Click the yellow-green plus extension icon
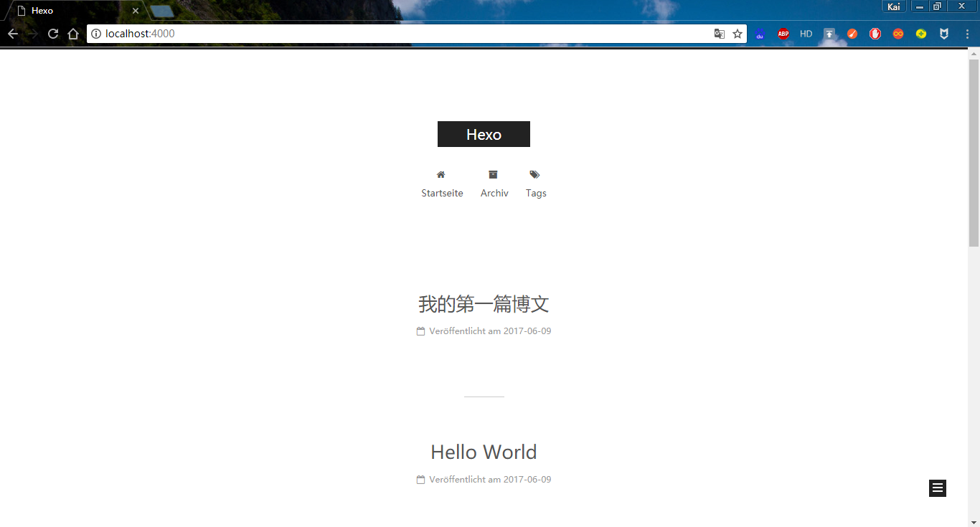This screenshot has width=980, height=527. [x=921, y=34]
